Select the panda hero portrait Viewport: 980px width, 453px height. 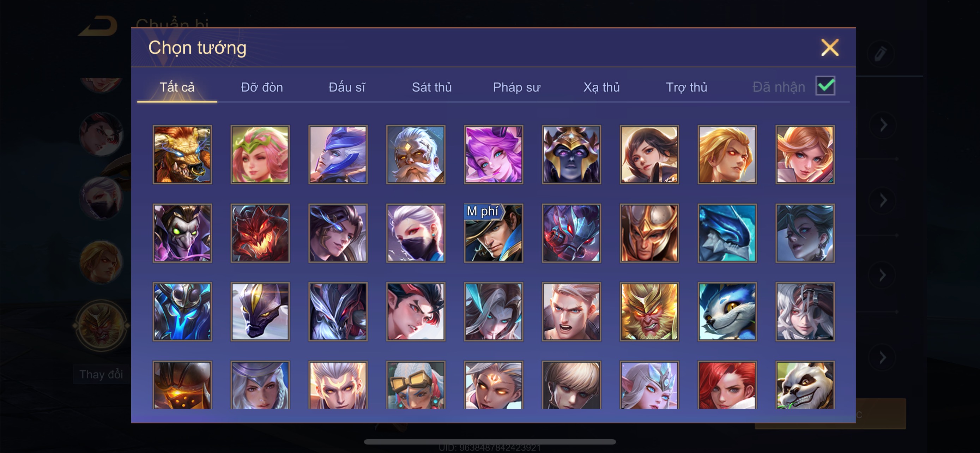tap(805, 385)
